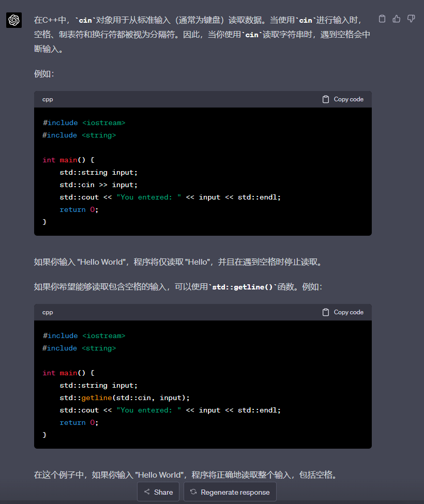Image resolution: width=424 pixels, height=504 pixels.
Task: Copy code of the getline cpp block
Action: (343, 312)
